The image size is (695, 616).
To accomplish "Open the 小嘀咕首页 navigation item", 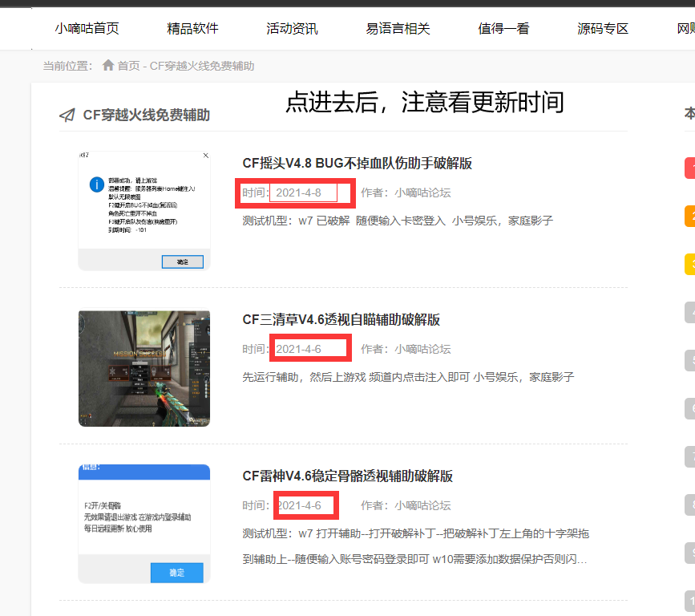I will pos(87,29).
